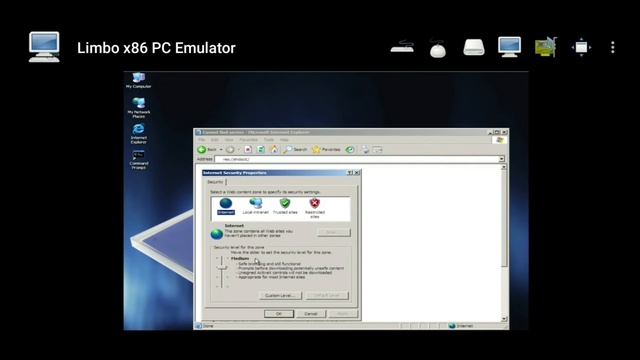Click the 'Medium' security level label

click(x=240, y=258)
